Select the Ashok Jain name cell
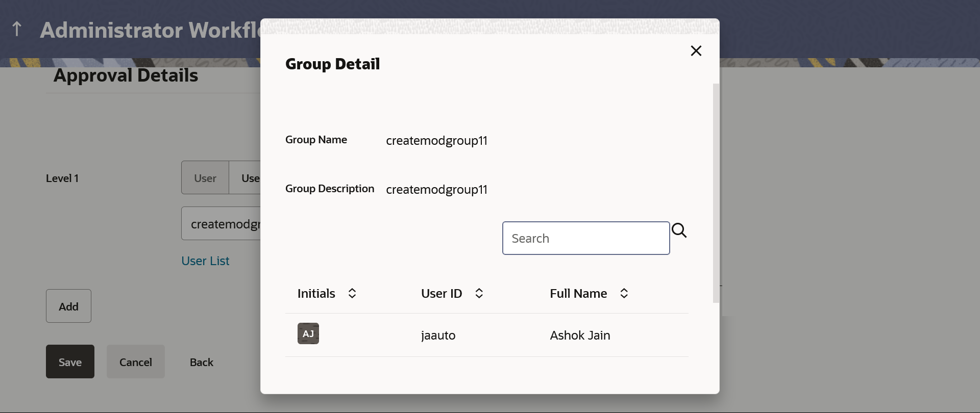The height and width of the screenshot is (413, 980). [580, 335]
